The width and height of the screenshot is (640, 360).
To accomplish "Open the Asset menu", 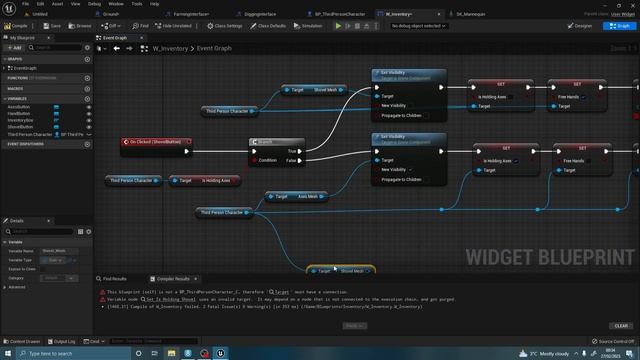I will point(58,4).
